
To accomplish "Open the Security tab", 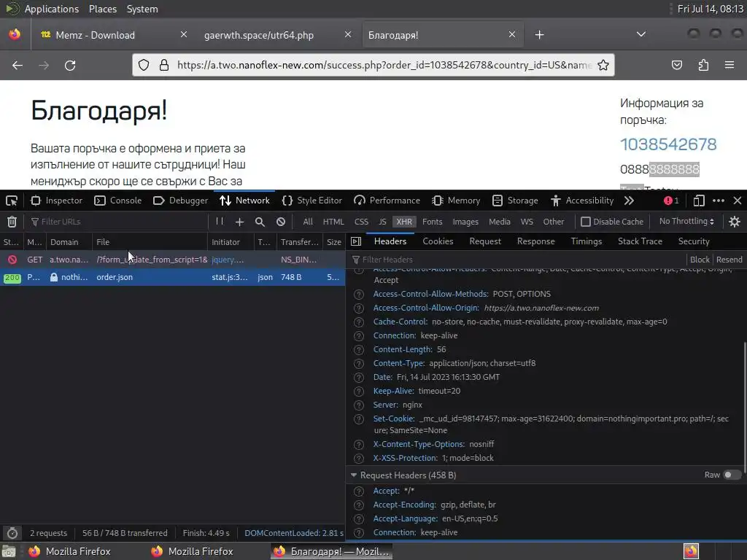I will point(694,241).
